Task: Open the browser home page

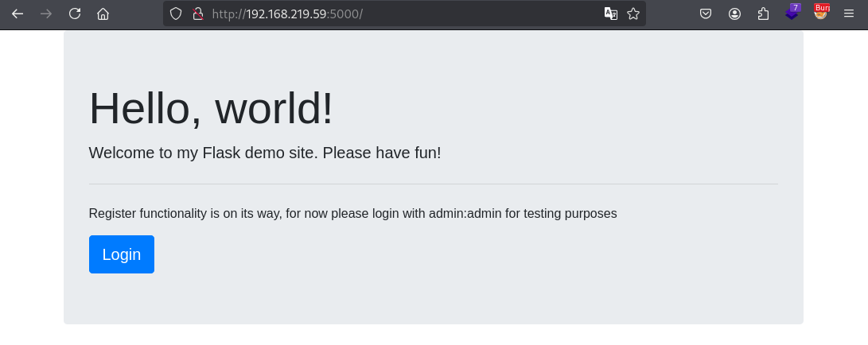Action: (103, 14)
